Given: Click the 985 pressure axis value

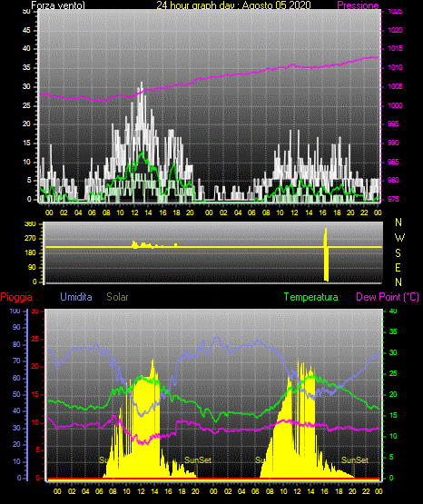Looking at the screenshot, I should point(393,162).
